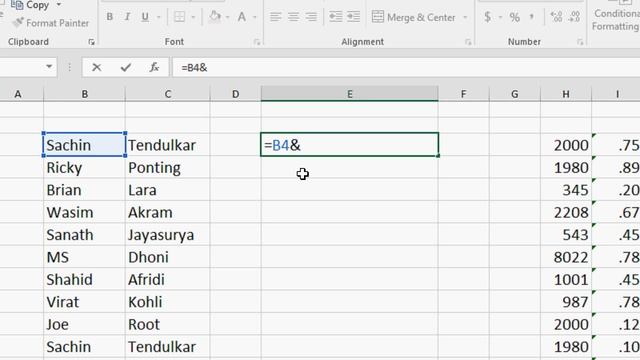Click cell containing Ponting

168,168
